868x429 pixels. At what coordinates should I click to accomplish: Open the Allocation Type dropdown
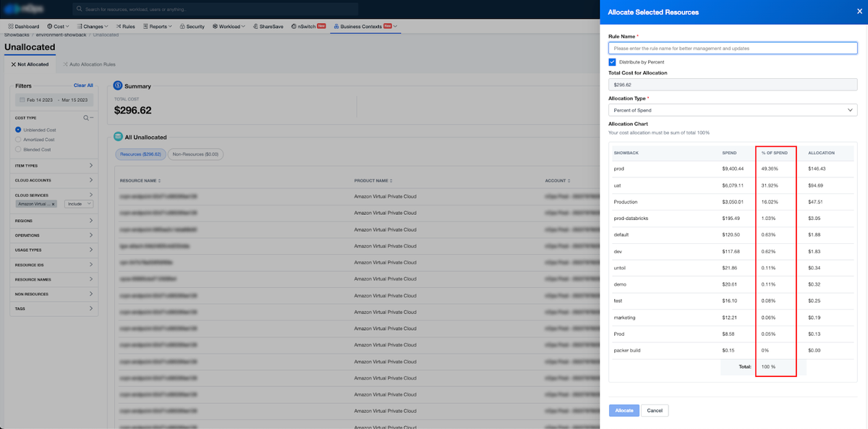coord(733,110)
